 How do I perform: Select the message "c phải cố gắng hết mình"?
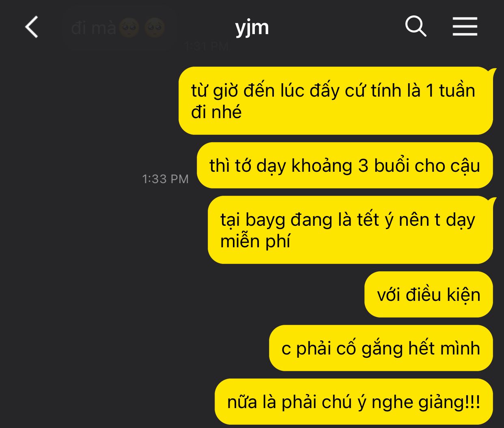pos(381,348)
